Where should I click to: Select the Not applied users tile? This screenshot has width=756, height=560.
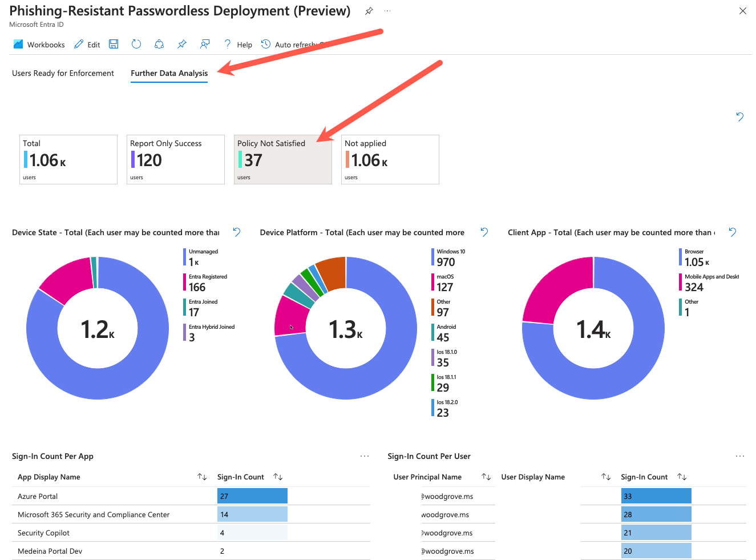click(x=390, y=159)
